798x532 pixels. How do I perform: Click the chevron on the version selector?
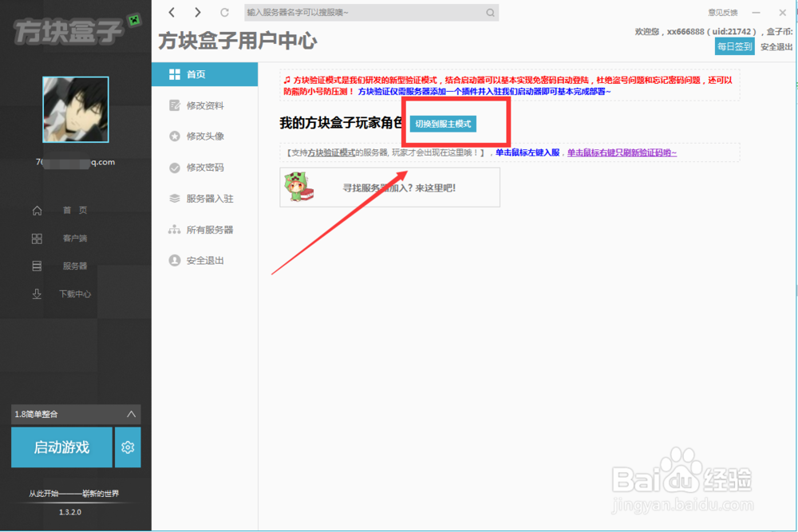131,414
